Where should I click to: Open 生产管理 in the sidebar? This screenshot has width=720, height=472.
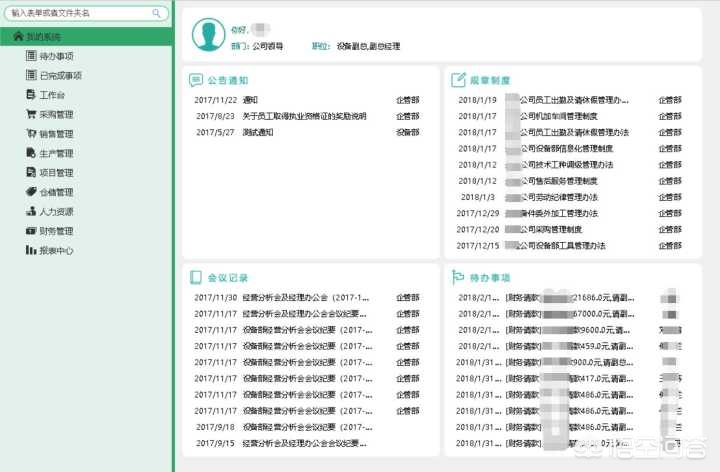(50, 153)
